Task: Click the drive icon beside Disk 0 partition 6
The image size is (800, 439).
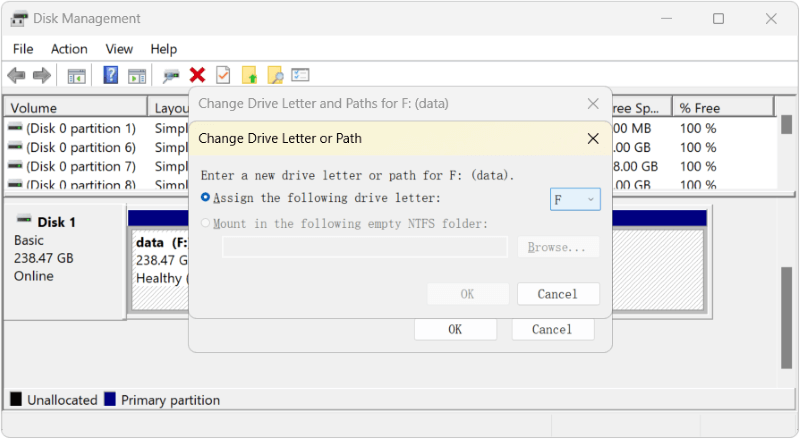Action: click(15, 147)
